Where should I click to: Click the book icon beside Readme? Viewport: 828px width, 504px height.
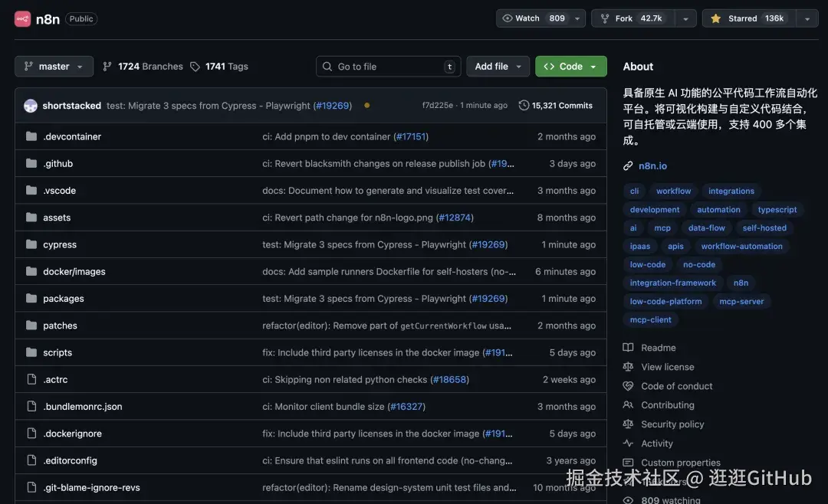627,347
